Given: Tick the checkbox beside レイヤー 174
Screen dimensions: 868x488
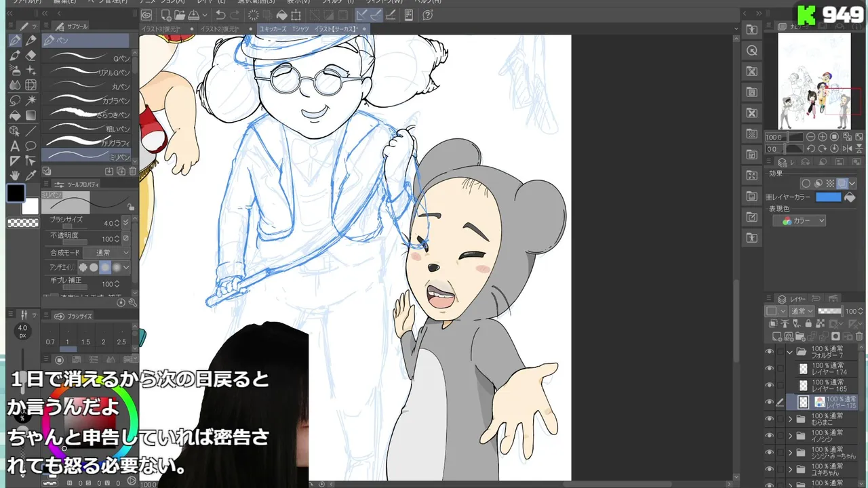Looking at the screenshot, I should (x=781, y=369).
